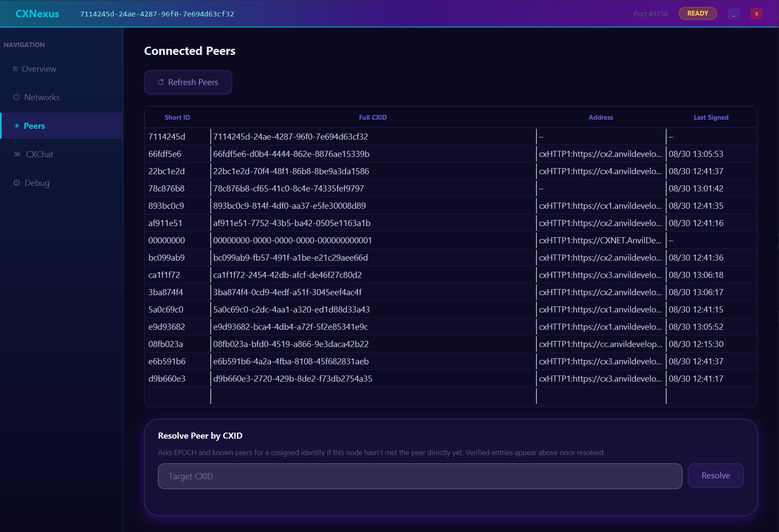Image resolution: width=779 pixels, height=532 pixels.
Task: Click the Overview grid icon in the sidebar
Action: 15,69
